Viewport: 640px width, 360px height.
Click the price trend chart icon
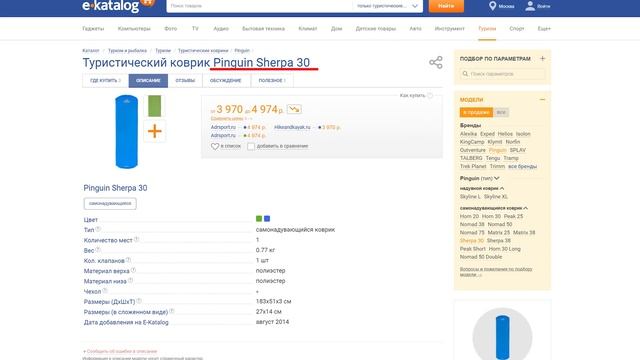(x=294, y=109)
